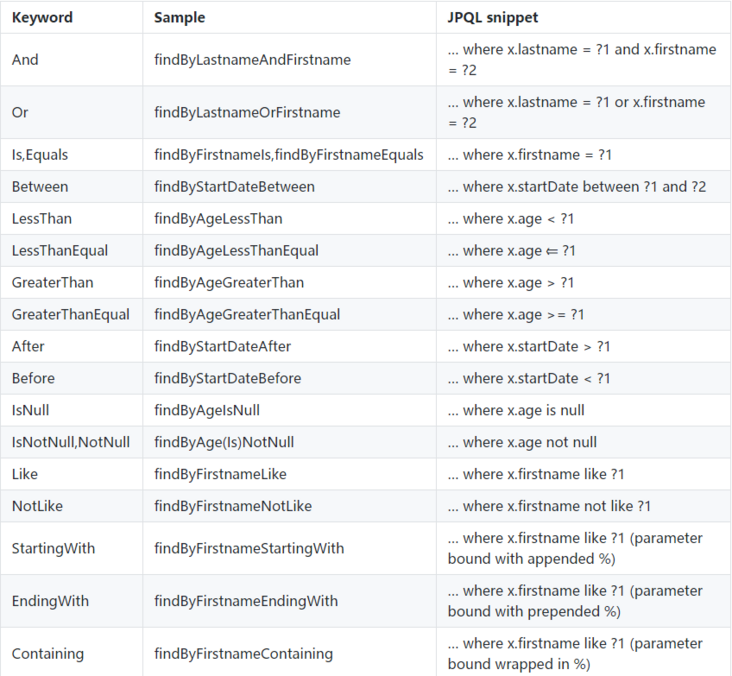Select the 'Between' keyword cell

tap(71, 187)
